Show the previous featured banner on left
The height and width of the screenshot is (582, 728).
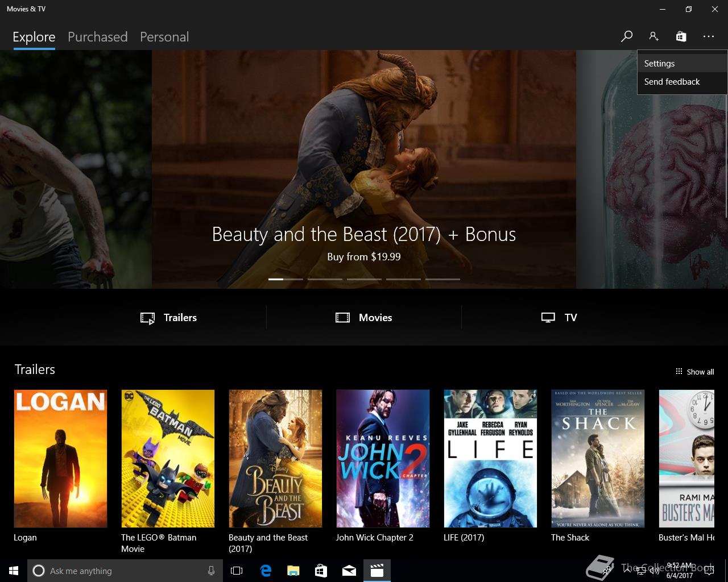76,169
